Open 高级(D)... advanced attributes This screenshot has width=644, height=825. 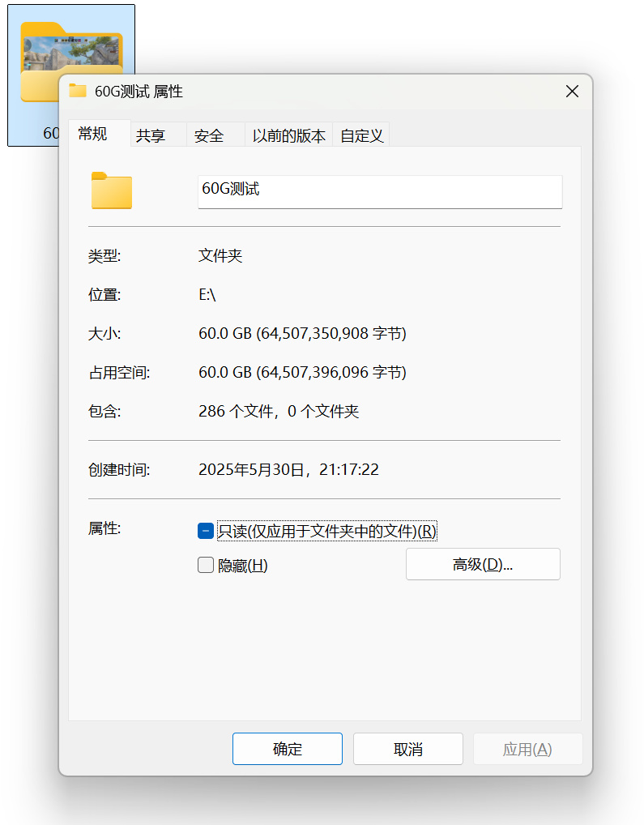click(x=483, y=564)
